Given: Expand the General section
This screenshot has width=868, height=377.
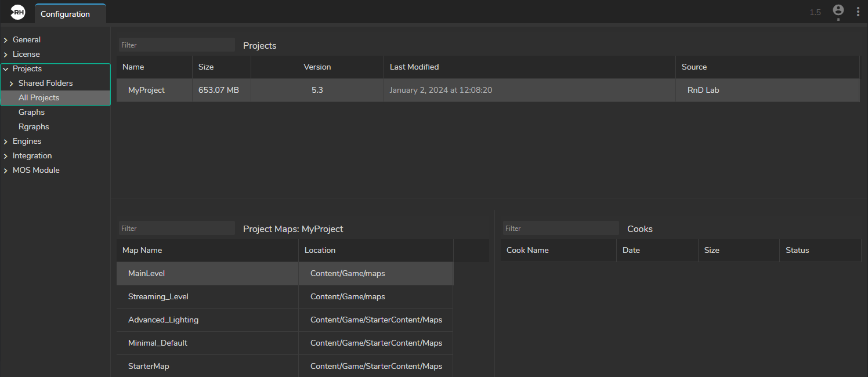Looking at the screenshot, I should pos(6,40).
